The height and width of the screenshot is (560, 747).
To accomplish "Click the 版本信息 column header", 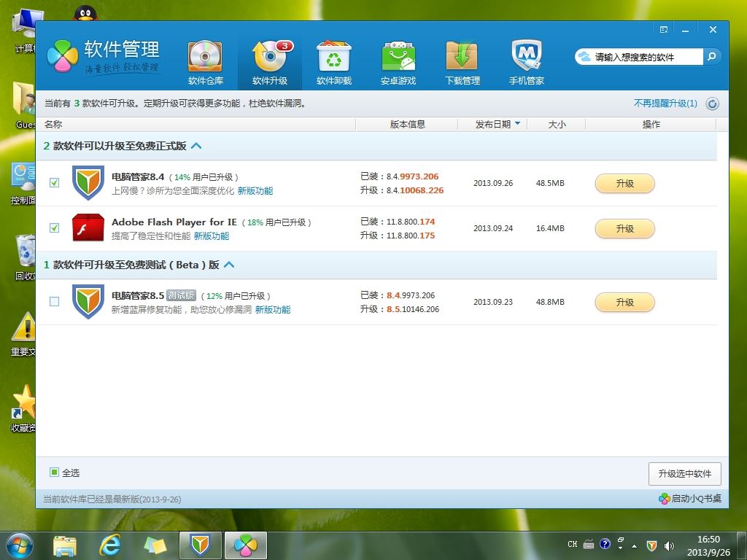I will (407, 124).
